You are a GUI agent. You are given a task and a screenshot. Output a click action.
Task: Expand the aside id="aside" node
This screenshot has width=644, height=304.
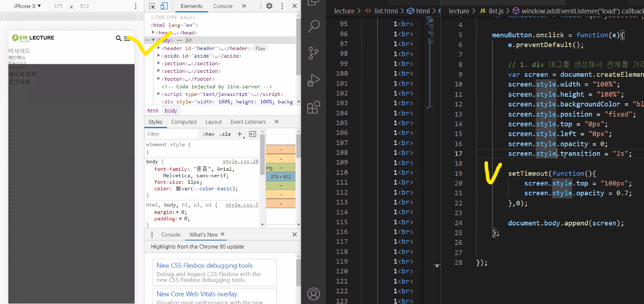point(159,56)
